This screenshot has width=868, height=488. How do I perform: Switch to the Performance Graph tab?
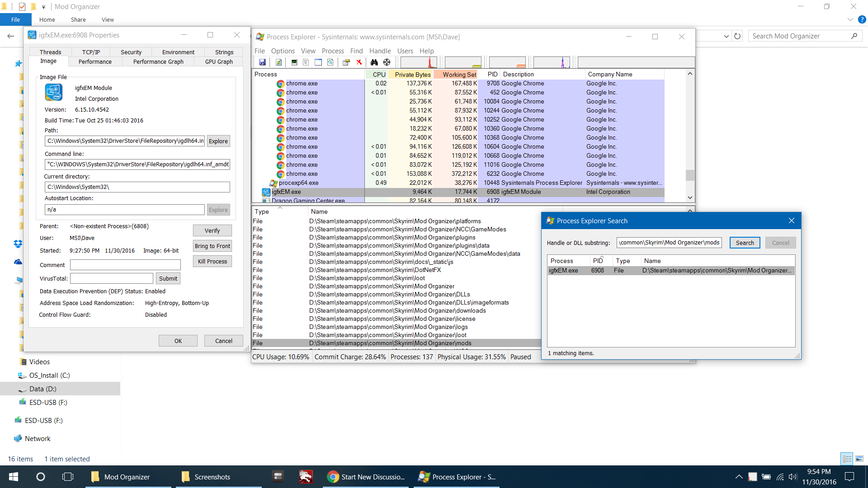[x=158, y=61]
